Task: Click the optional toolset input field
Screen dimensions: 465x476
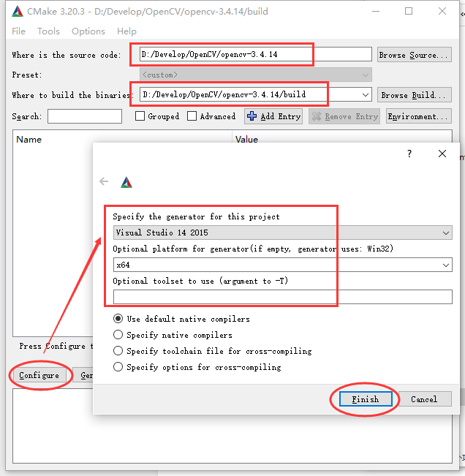Action: click(282, 297)
